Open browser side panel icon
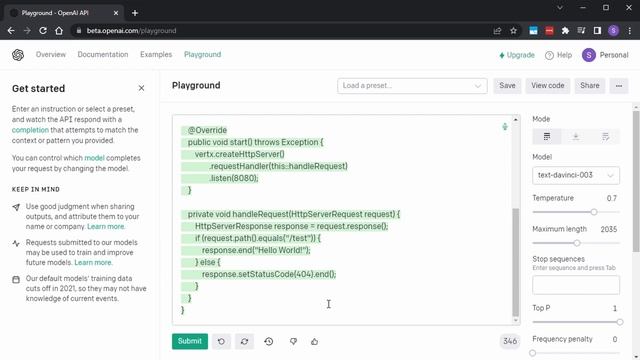640x360 pixels. coord(597,31)
